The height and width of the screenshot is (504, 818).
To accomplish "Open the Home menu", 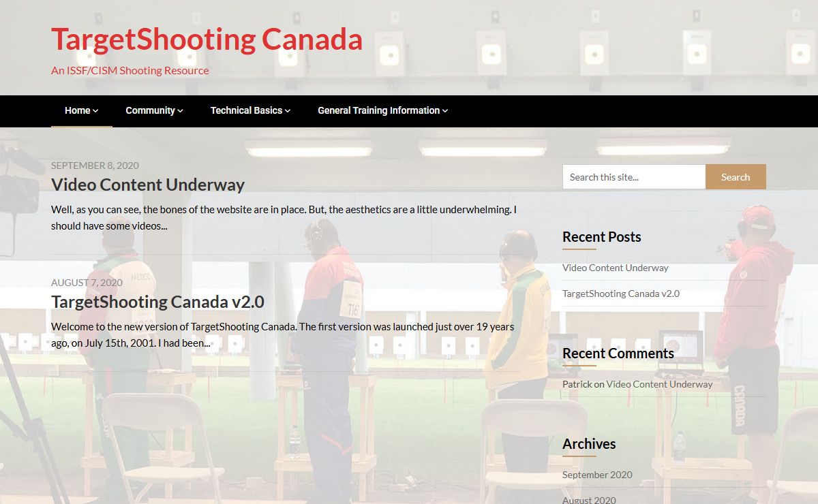I will click(x=81, y=110).
